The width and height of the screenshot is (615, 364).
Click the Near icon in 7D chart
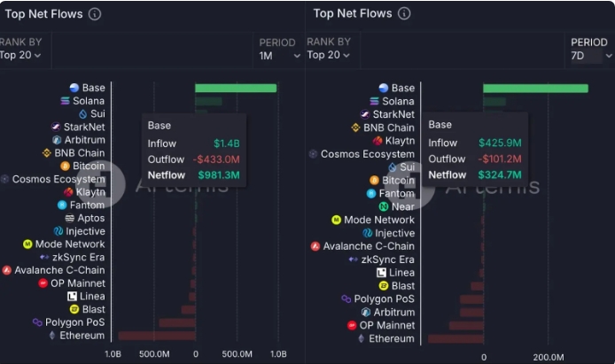point(384,206)
